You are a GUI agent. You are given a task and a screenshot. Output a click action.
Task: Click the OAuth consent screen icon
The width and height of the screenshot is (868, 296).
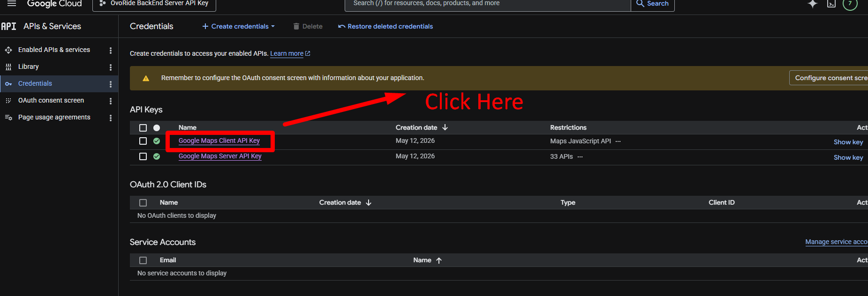point(8,101)
